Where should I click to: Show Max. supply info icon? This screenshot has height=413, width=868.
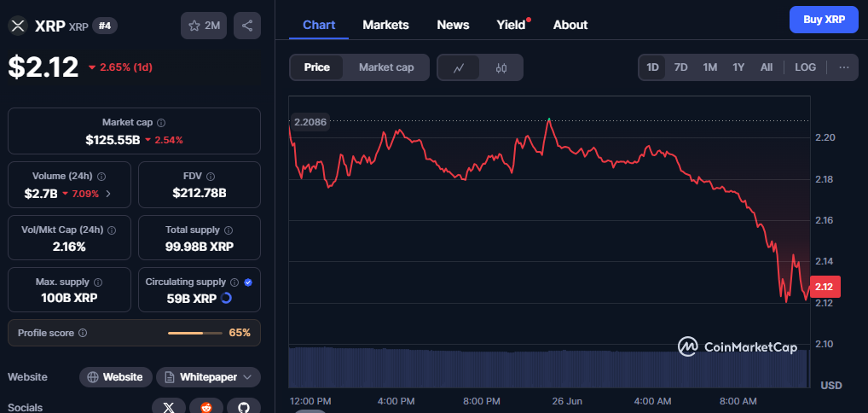click(x=98, y=282)
